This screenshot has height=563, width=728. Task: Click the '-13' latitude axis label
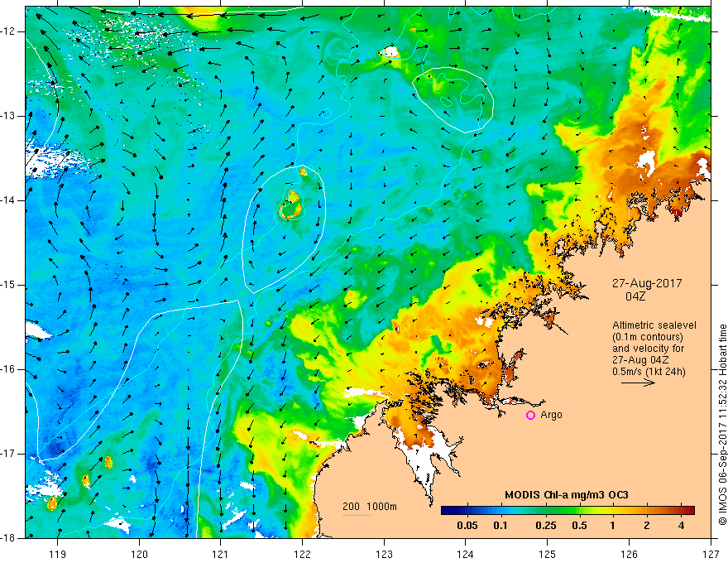[8, 116]
